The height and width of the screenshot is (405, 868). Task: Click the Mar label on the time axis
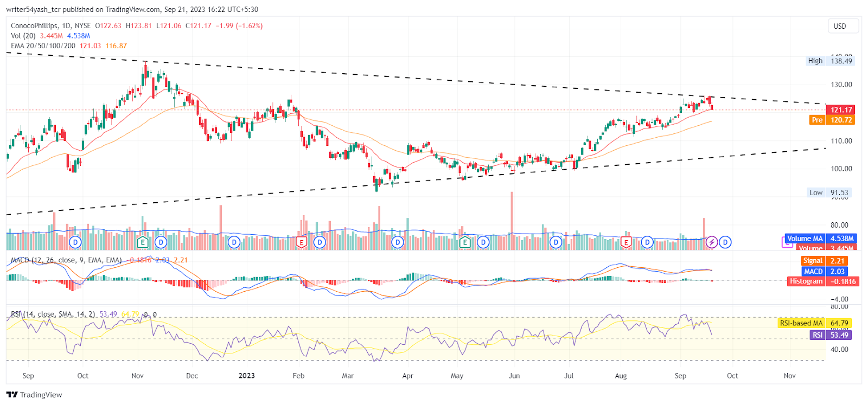click(x=348, y=376)
